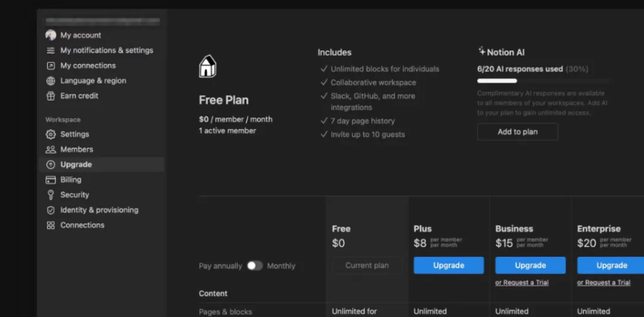Viewport: 644px width, 317px height.
Task: Click the notifications & settings sliders icon
Action: (50, 50)
